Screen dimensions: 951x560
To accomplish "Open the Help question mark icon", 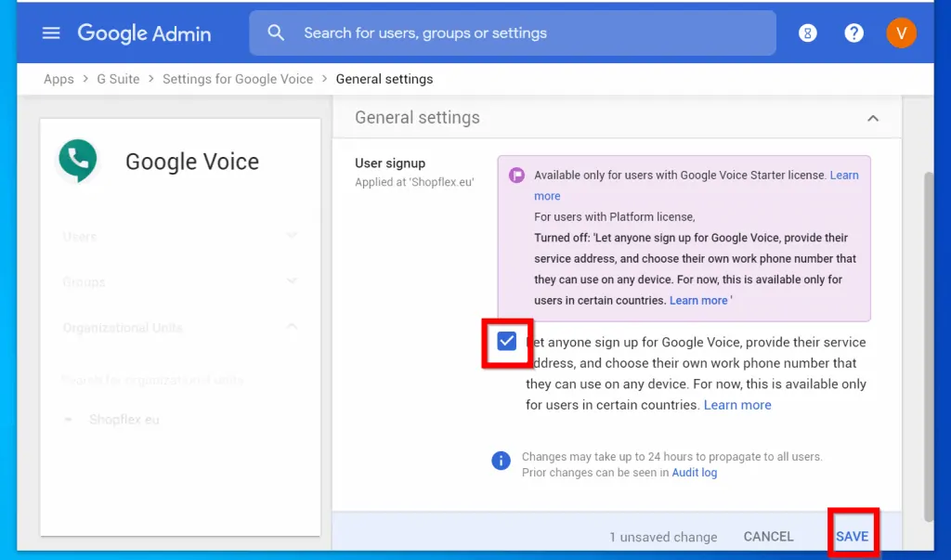I will pyautogui.click(x=853, y=33).
